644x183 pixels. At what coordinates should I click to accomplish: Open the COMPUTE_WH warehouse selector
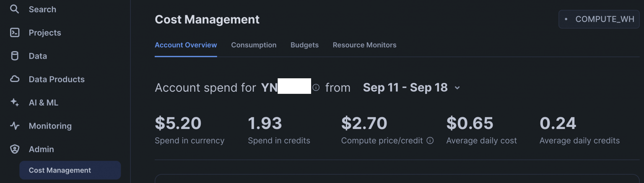pyautogui.click(x=599, y=19)
